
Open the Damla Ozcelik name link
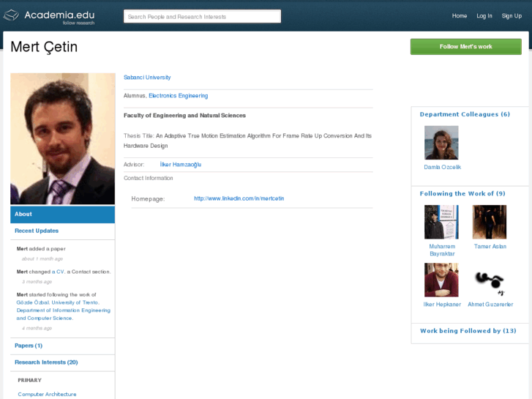(443, 167)
